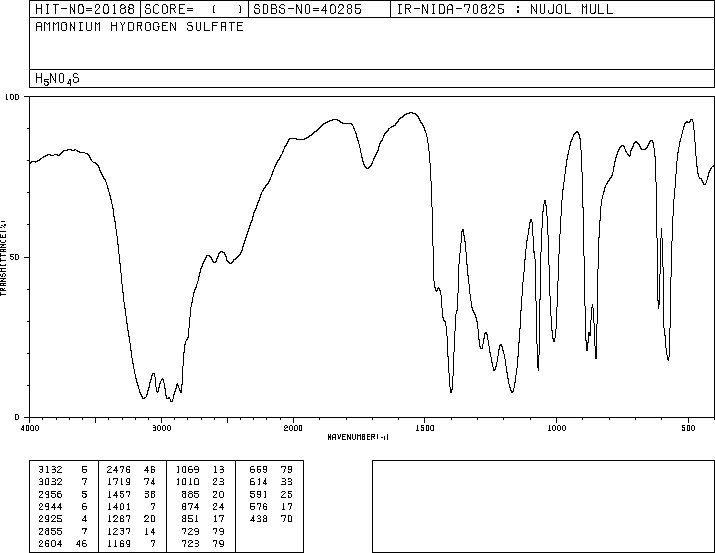Click the IR-NIDA-70825 NUJOL MULL label

[x=505, y=9]
